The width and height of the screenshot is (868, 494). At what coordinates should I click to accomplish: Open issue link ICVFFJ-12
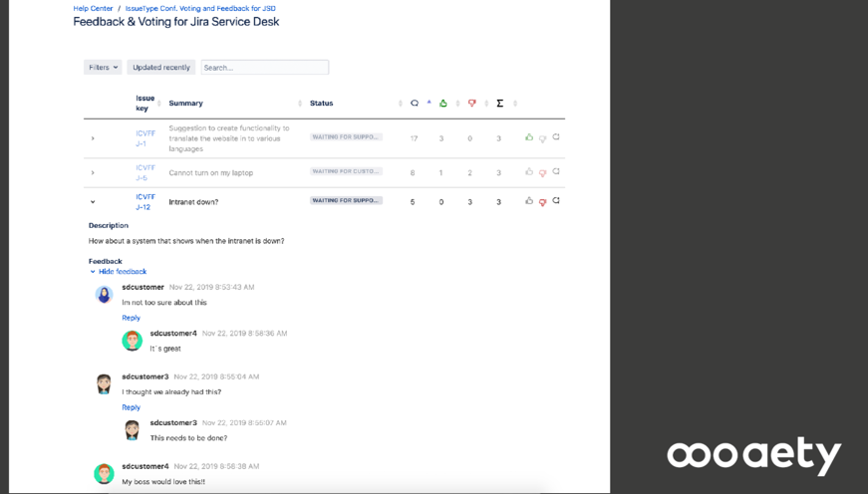coord(145,202)
